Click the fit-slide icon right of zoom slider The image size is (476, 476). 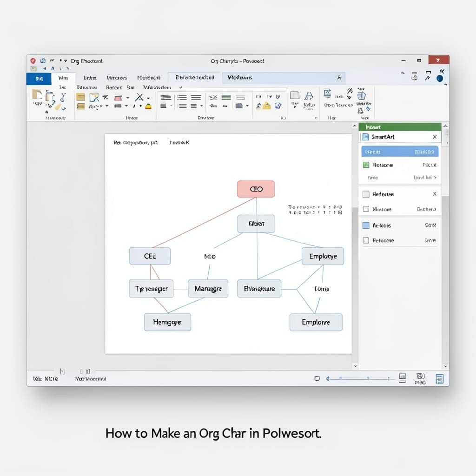coord(402,378)
